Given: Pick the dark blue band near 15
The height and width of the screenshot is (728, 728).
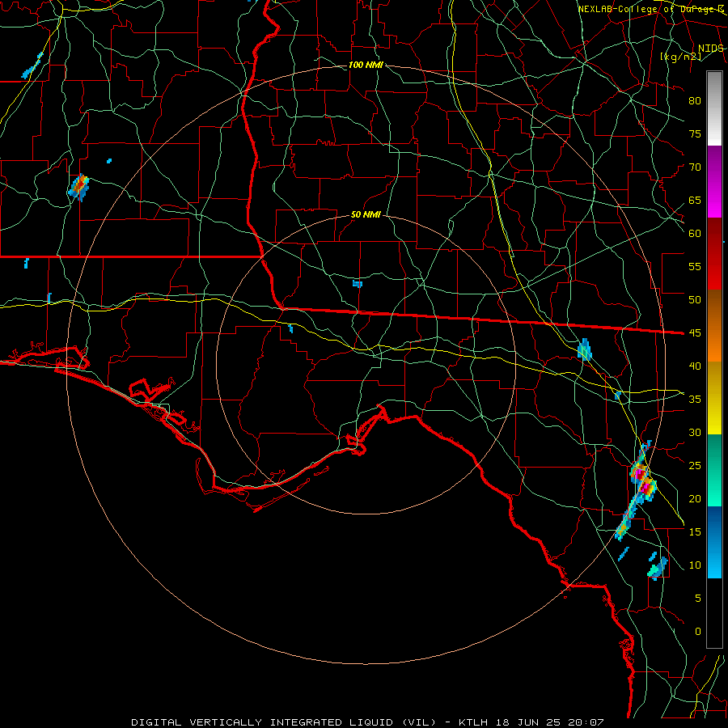Looking at the screenshot, I should click(x=714, y=524).
